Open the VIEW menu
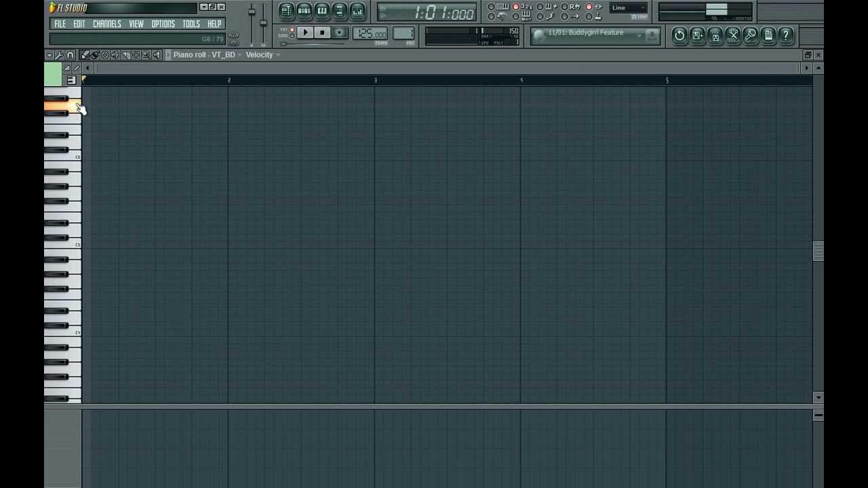The width and height of the screenshot is (868, 488). (136, 24)
